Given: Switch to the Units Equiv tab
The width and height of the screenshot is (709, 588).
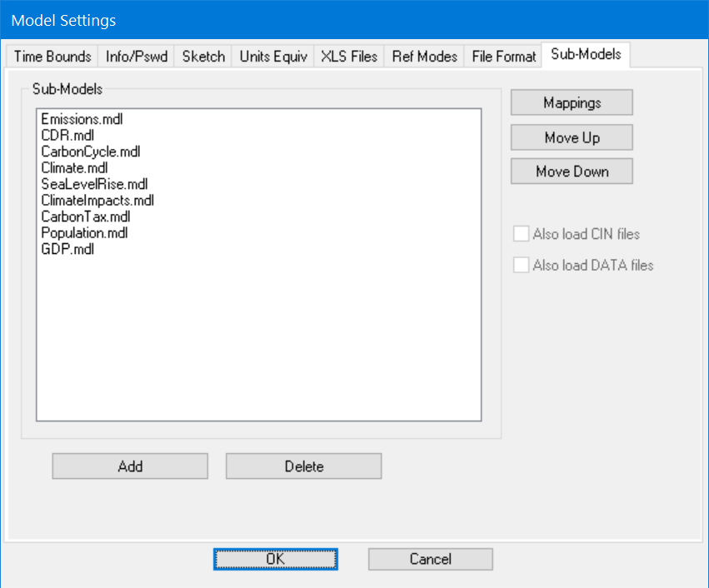Looking at the screenshot, I should [272, 56].
